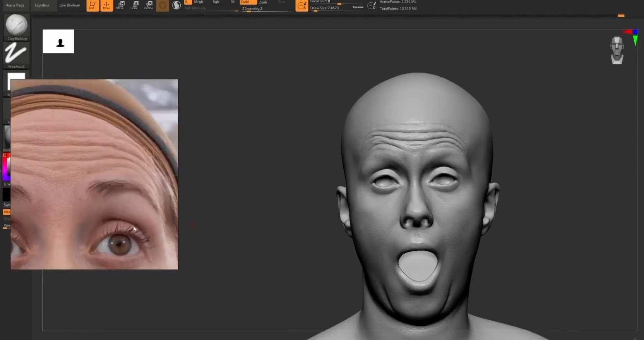
Task: Switch to the Rotate tool
Action: coord(149,5)
